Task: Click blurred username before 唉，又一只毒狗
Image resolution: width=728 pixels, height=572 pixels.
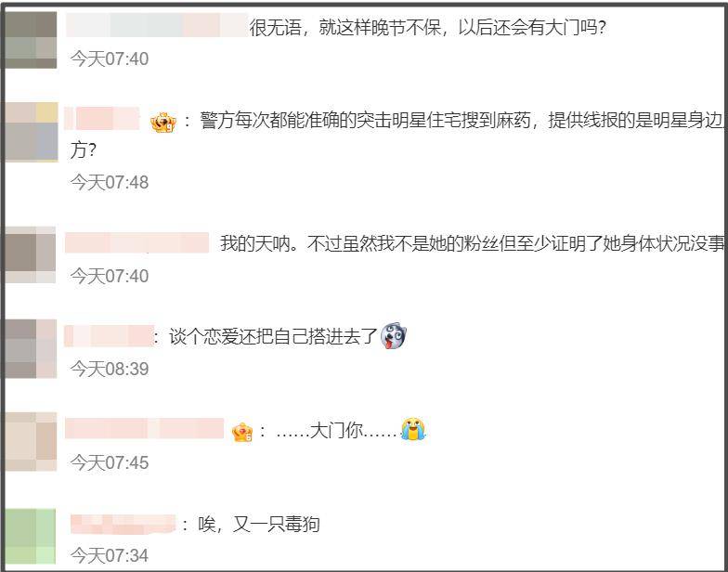Action: 123,524
